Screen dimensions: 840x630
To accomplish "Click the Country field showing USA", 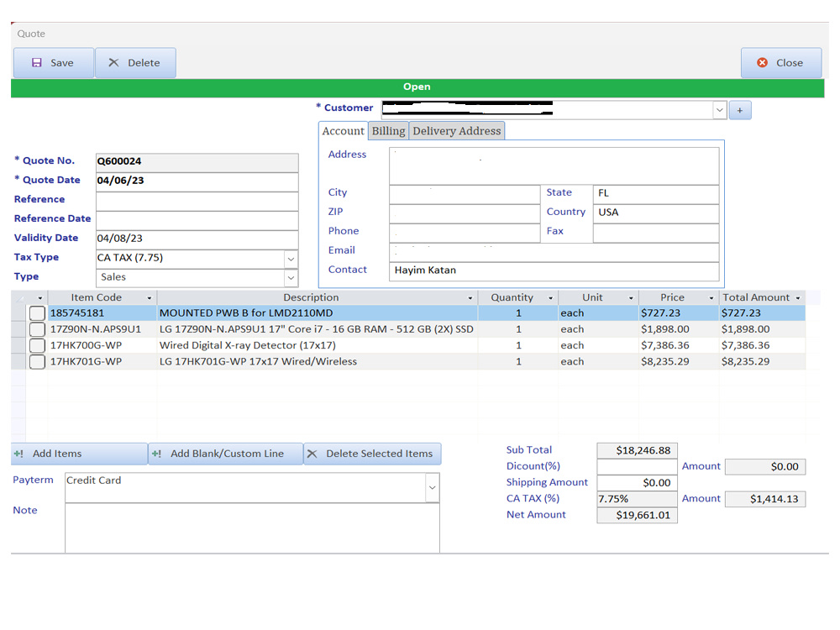I will pyautogui.click(x=656, y=213).
